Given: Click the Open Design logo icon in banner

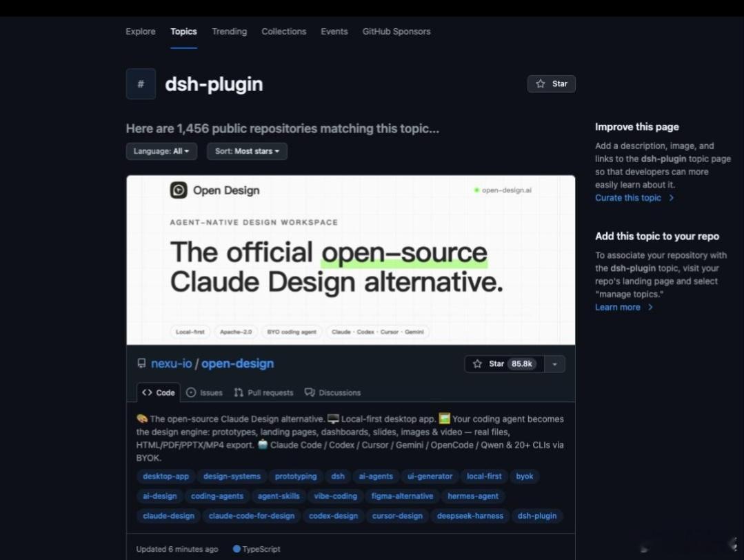Looking at the screenshot, I should click(x=179, y=190).
